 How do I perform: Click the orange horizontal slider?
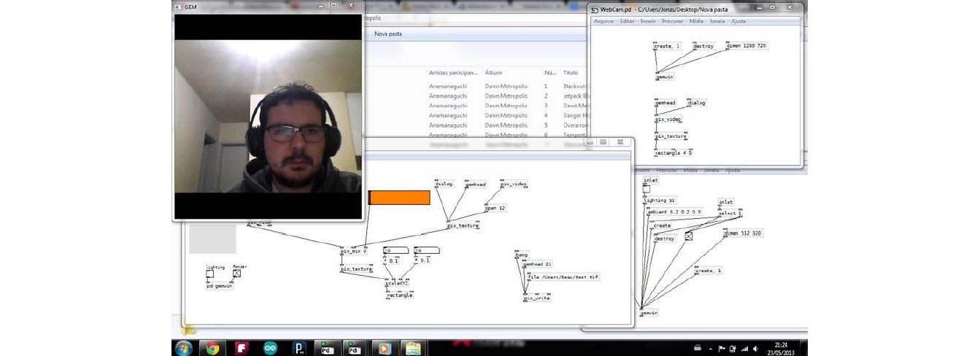pos(399,198)
